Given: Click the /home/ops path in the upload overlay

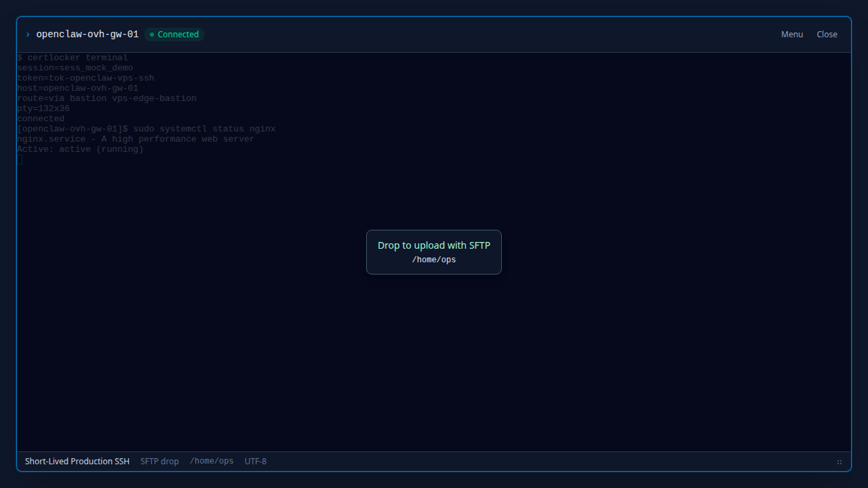Looking at the screenshot, I should point(434,260).
